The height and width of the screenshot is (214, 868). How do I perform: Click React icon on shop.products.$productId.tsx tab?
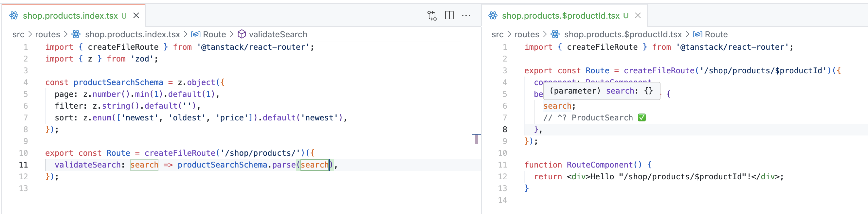pos(493,15)
